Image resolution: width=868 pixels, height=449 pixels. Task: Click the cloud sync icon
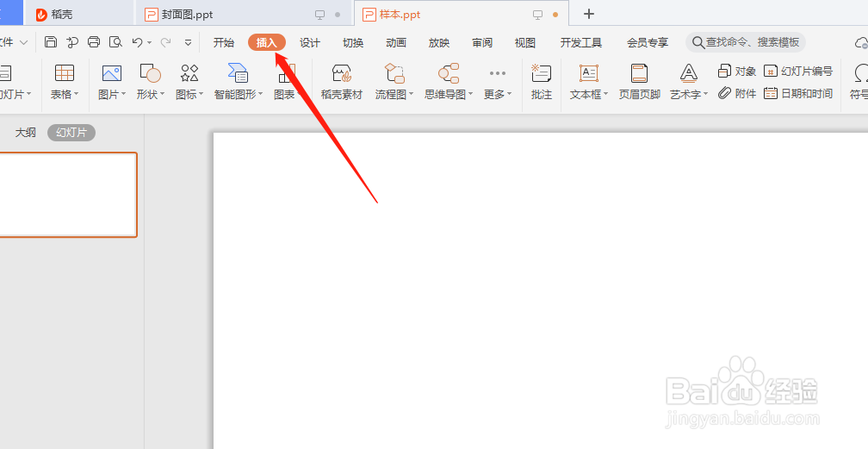coord(861,43)
